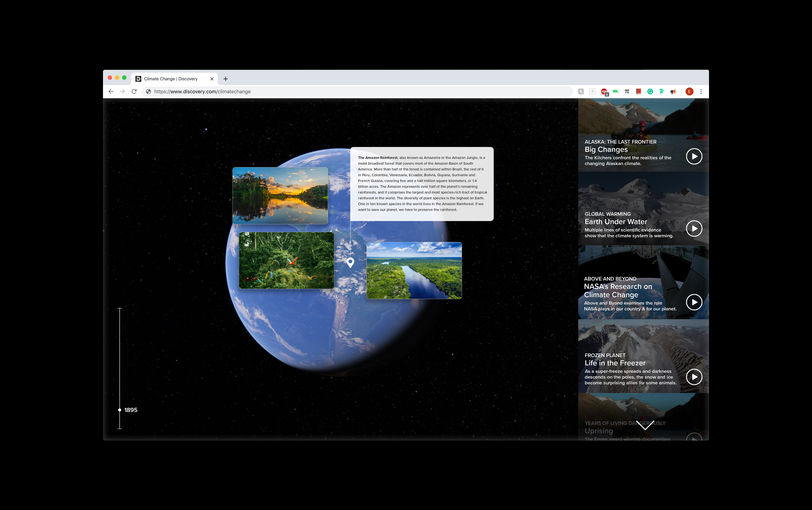The image size is (812, 510).
Task: Click the 1895 year label
Action: (x=131, y=410)
